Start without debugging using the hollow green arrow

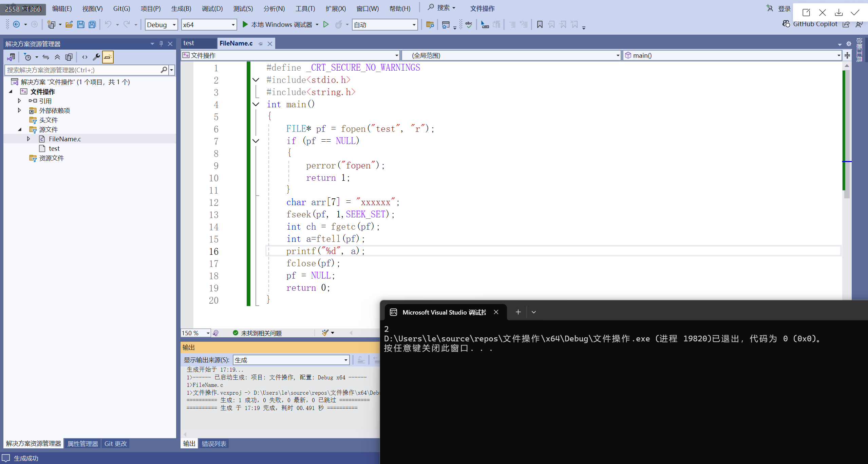click(x=326, y=24)
